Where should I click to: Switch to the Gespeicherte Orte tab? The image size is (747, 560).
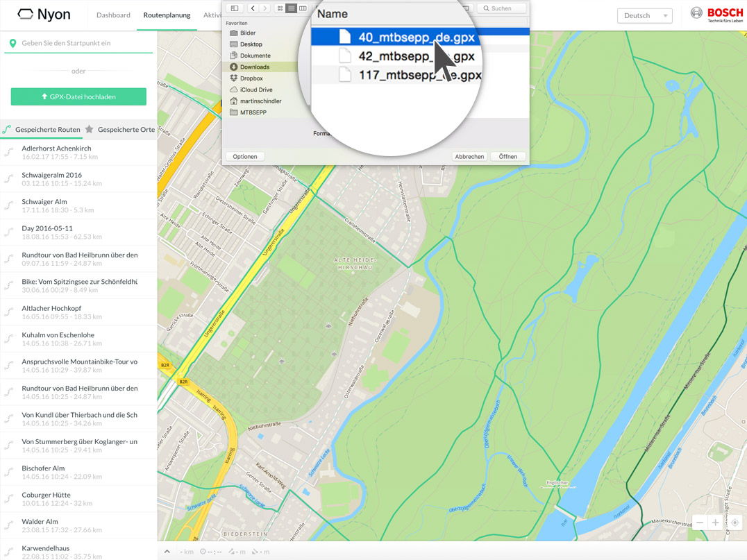[126, 130]
